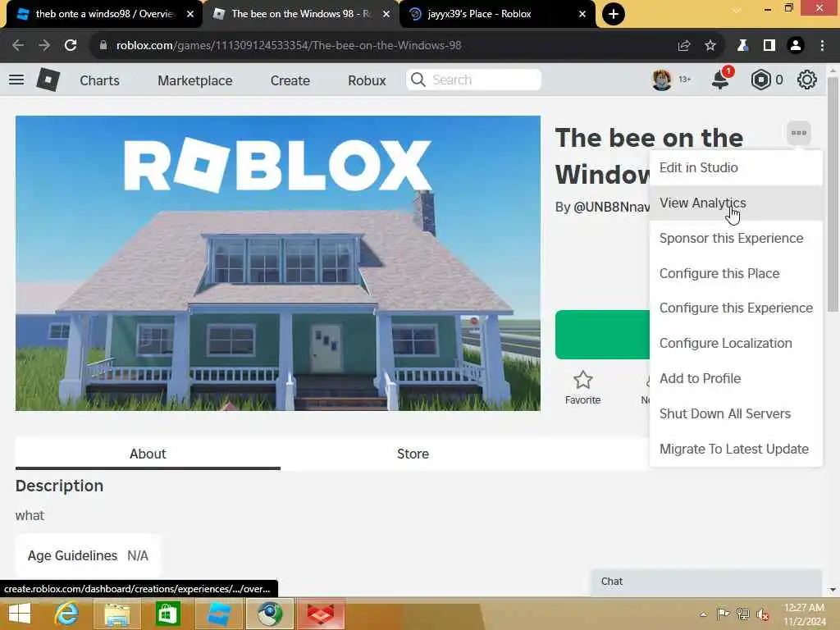Click the green Play button
Screen dimensions: 840x630
click(602, 335)
